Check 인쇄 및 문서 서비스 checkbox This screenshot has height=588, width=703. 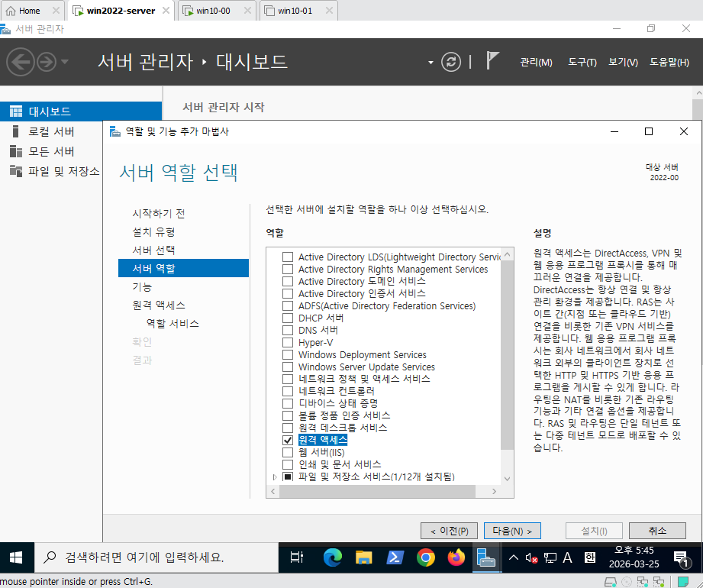click(288, 464)
